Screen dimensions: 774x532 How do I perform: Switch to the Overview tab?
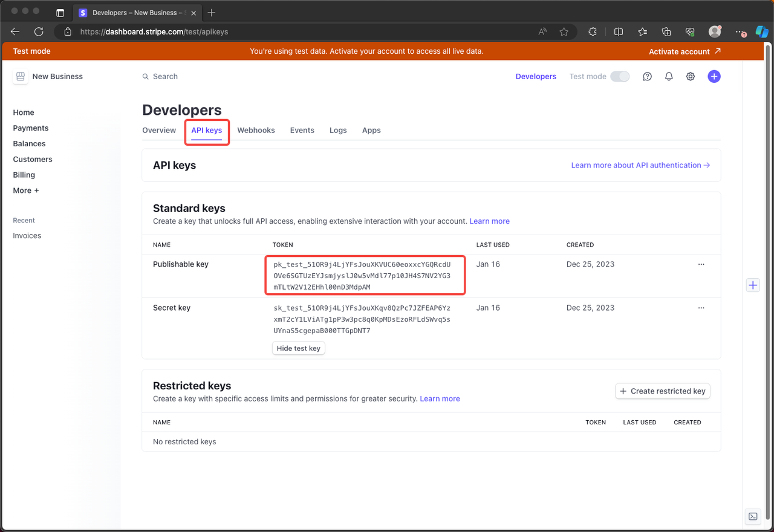click(159, 130)
